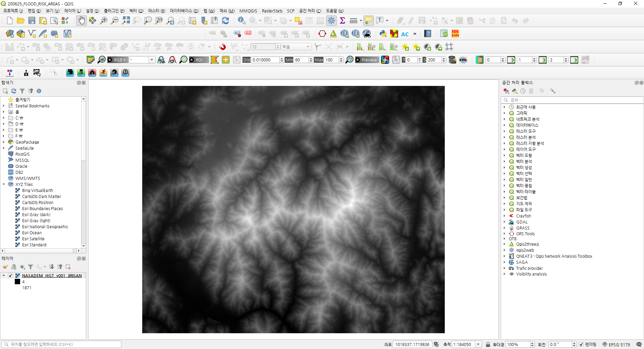The width and height of the screenshot is (644, 349).
Task: Click the toolbox search field
Action: [572, 100]
